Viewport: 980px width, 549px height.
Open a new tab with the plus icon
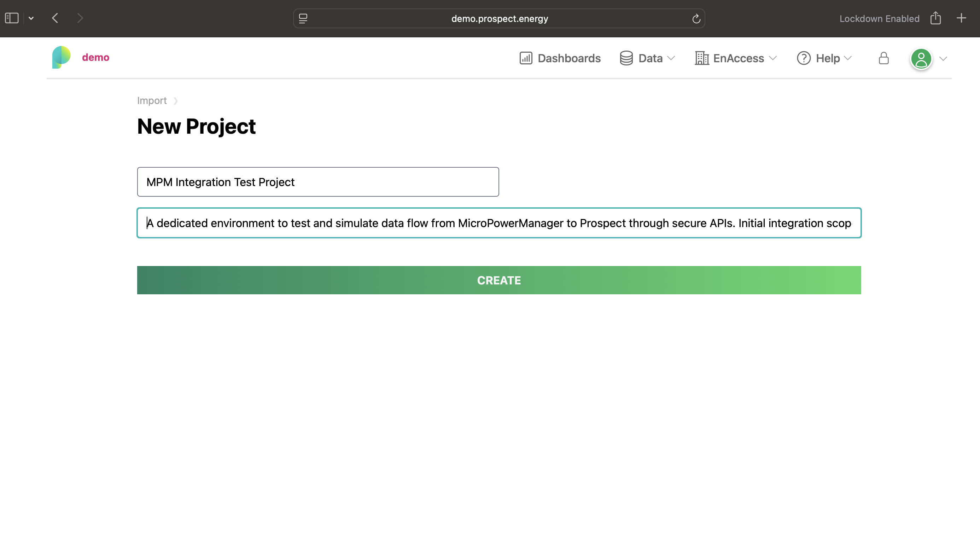click(x=961, y=18)
